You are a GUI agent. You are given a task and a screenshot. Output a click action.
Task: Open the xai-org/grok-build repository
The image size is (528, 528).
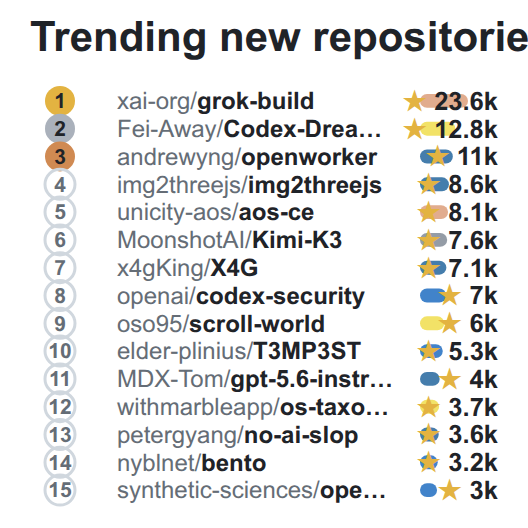216,101
